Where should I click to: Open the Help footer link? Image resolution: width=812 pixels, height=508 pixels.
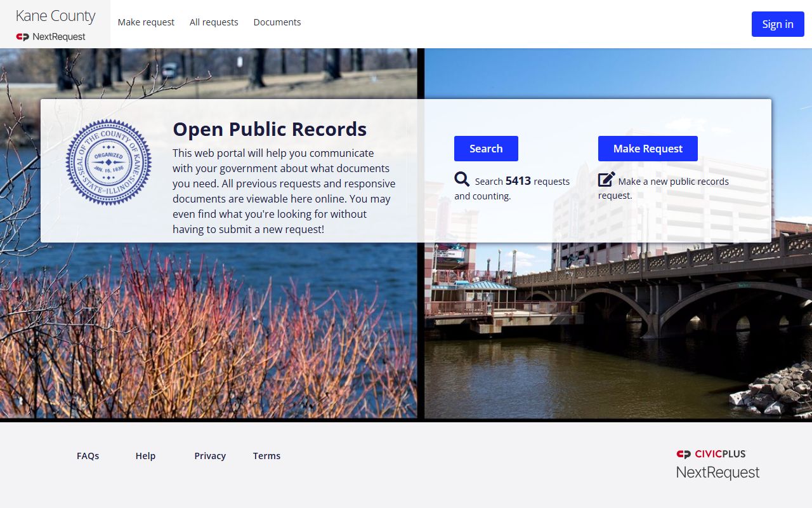pyautogui.click(x=145, y=456)
